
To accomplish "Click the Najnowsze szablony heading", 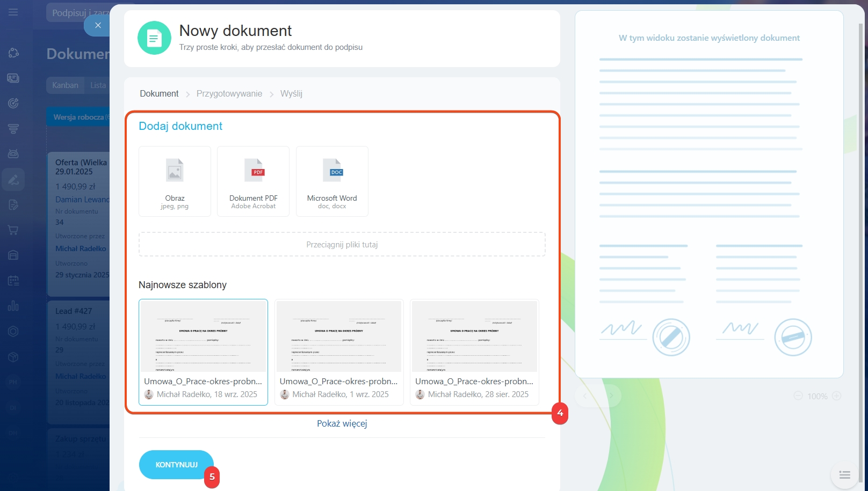I will point(183,285).
